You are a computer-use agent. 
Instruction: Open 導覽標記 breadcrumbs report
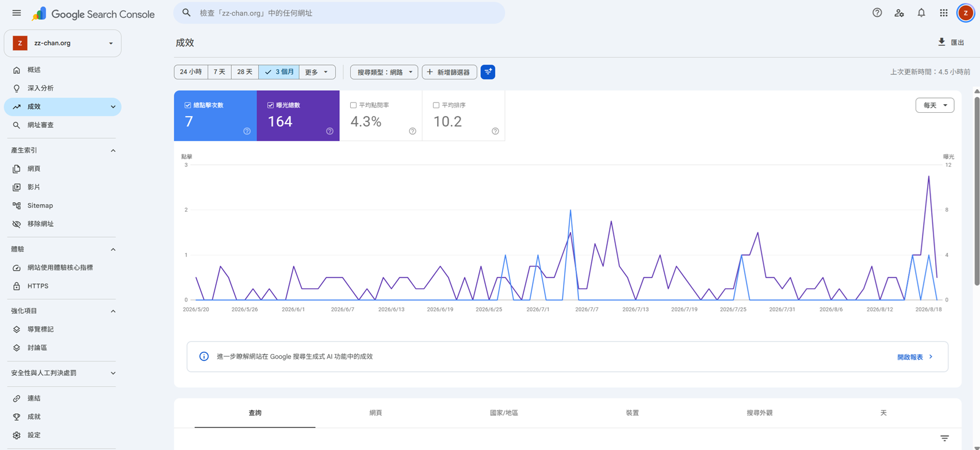[x=63, y=329]
